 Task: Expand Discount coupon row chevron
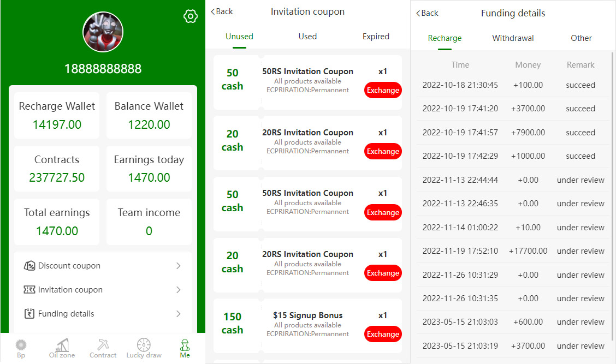tap(178, 266)
